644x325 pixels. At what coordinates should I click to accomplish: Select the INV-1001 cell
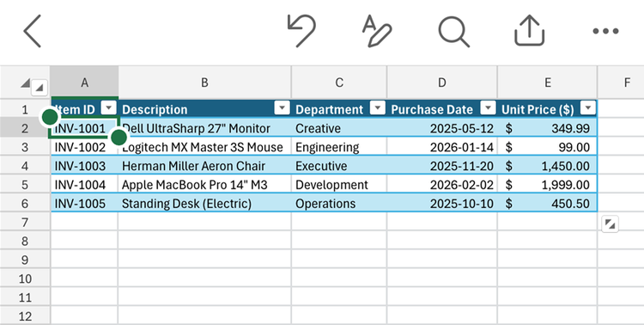pyautogui.click(x=84, y=128)
